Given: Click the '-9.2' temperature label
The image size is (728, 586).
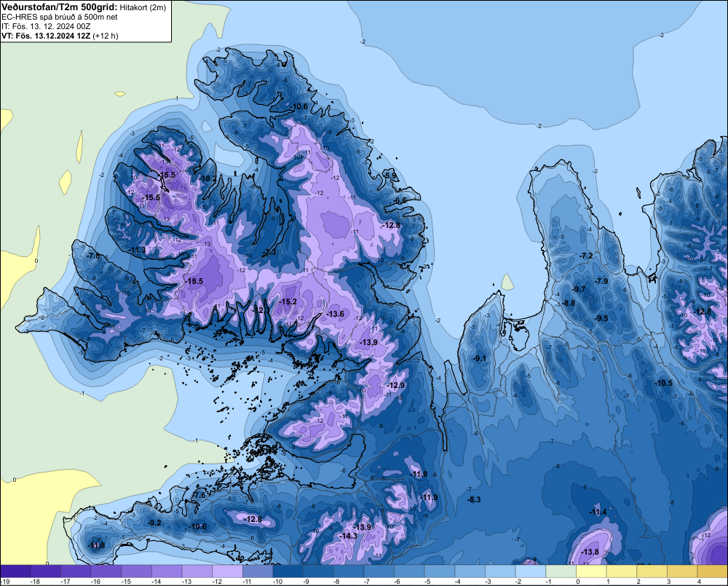Looking at the screenshot, I should (x=154, y=523).
